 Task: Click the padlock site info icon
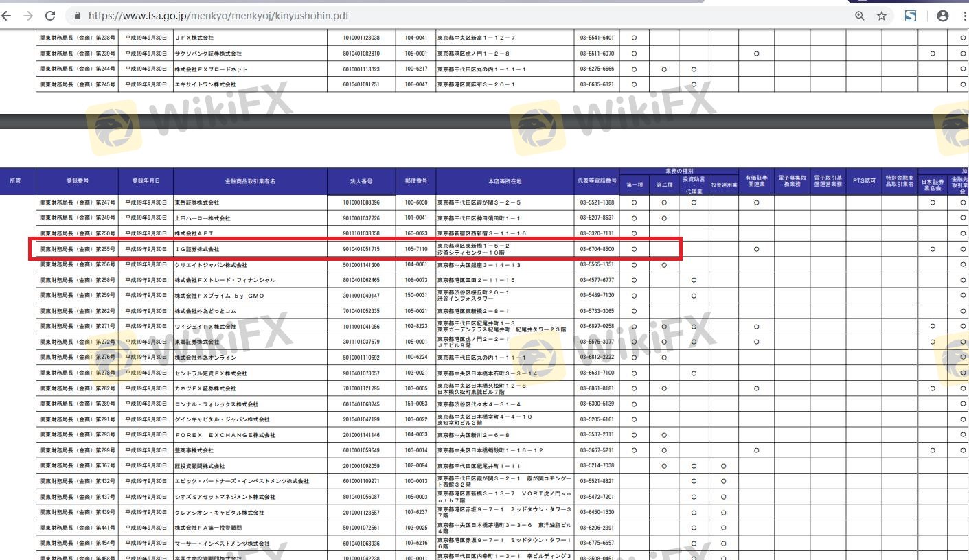(77, 15)
